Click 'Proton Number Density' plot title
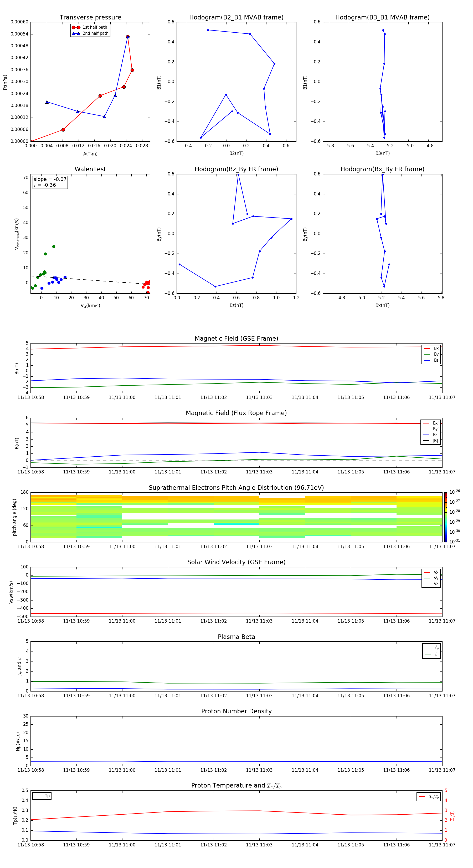 (236, 711)
